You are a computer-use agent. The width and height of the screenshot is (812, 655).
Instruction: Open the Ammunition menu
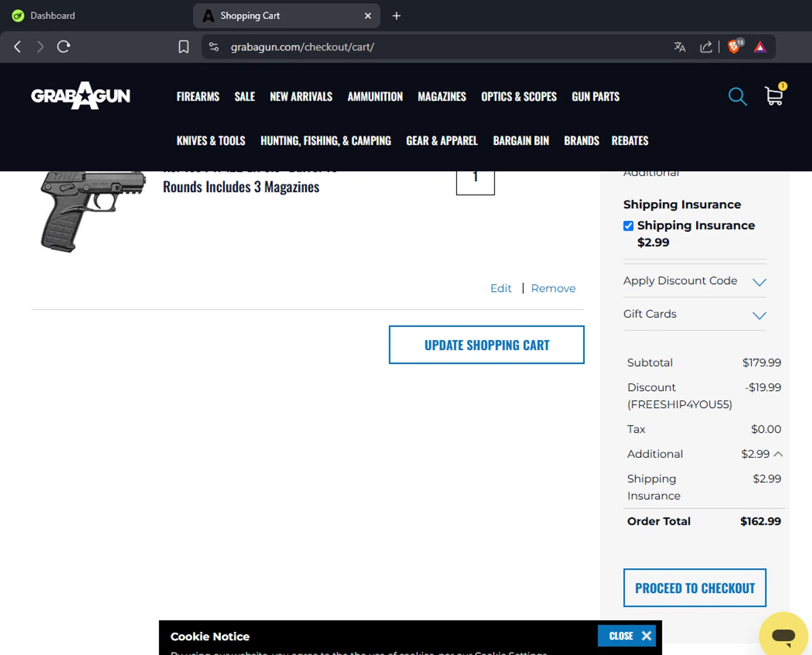point(375,96)
